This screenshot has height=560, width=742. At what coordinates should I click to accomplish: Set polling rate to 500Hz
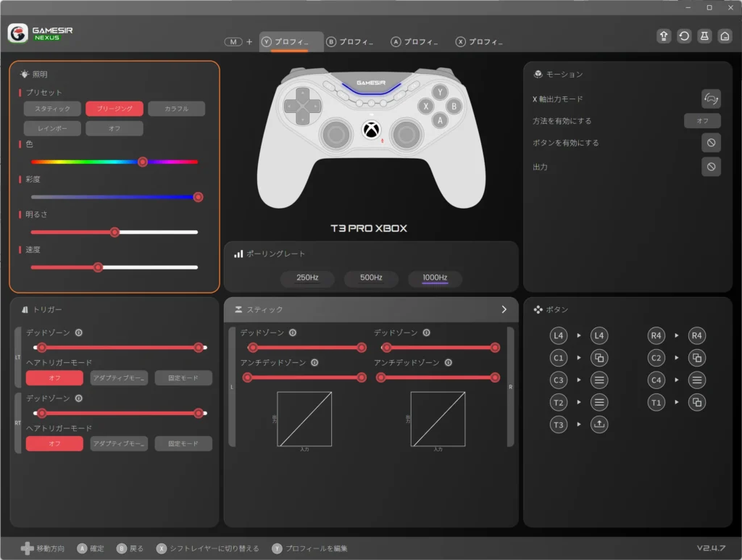coord(371,277)
